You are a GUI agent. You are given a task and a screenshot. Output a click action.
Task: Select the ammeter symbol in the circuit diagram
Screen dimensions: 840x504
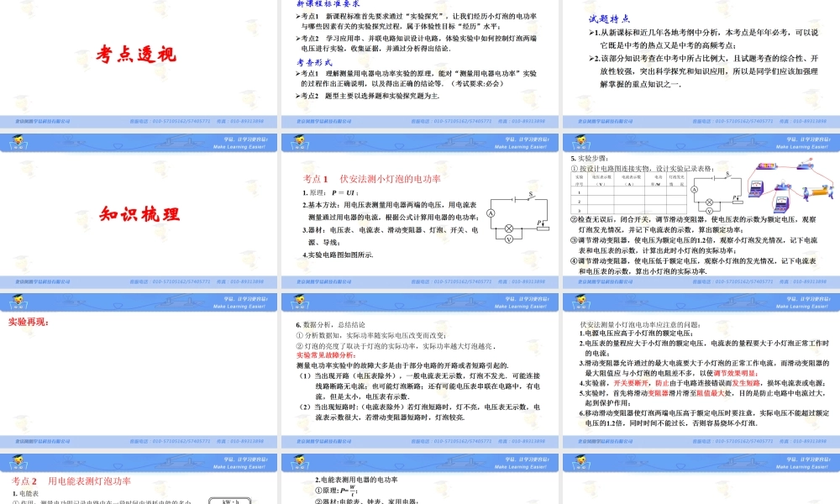[x=491, y=212]
